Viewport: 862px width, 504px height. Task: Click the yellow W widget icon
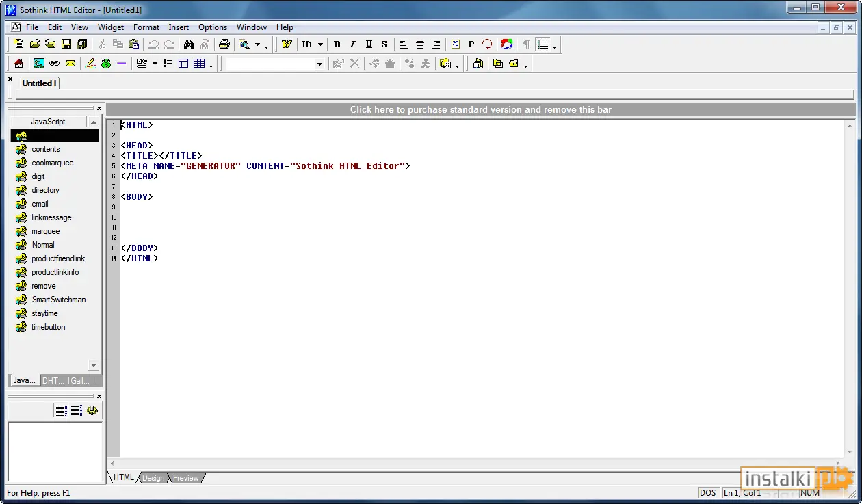(287, 44)
